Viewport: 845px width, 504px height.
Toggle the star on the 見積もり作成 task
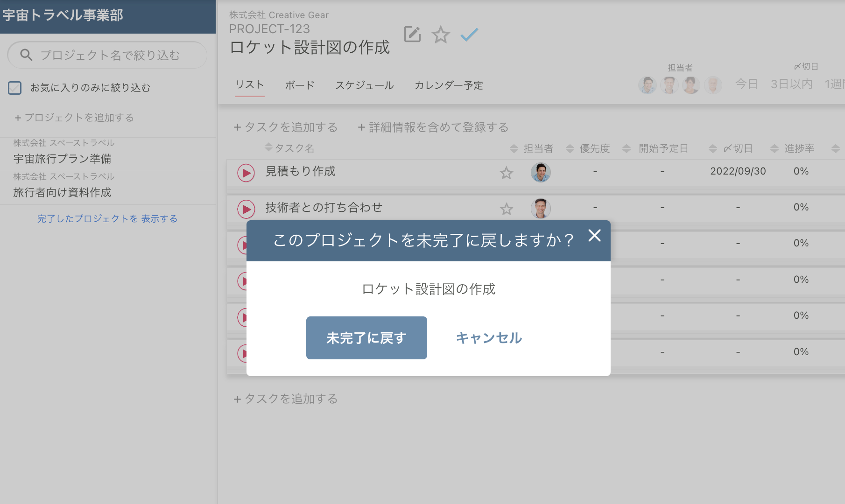pyautogui.click(x=506, y=173)
